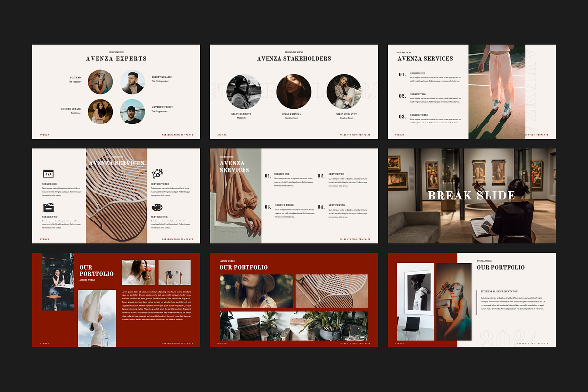Click the name 'ROBERT KOVALEV'

coord(162,77)
